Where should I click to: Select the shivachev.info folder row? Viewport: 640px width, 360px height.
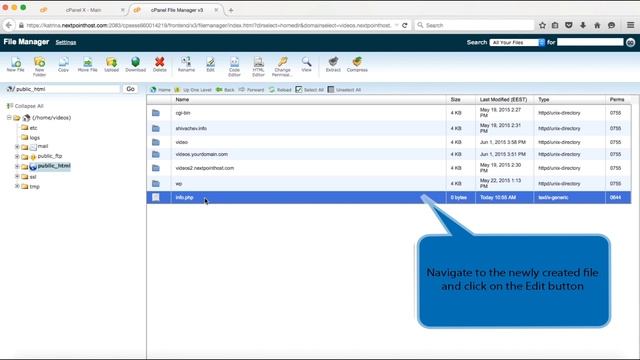(389, 129)
